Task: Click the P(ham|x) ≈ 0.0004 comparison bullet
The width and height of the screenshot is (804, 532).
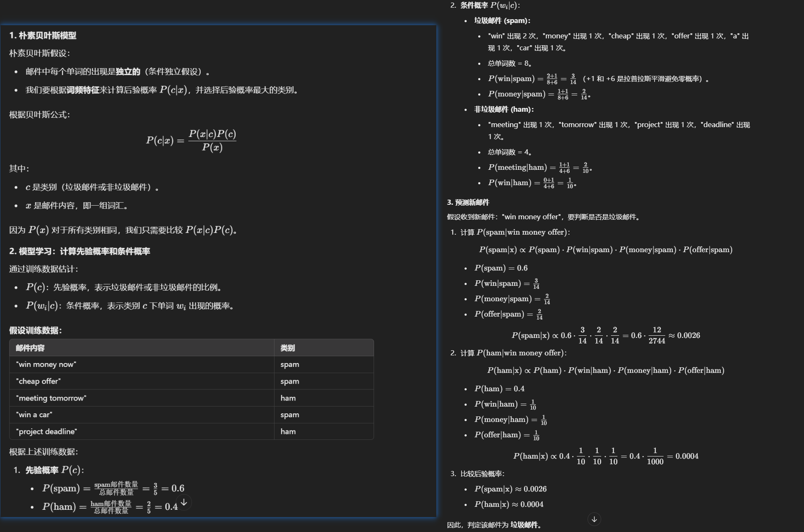Action: pyautogui.click(x=509, y=504)
